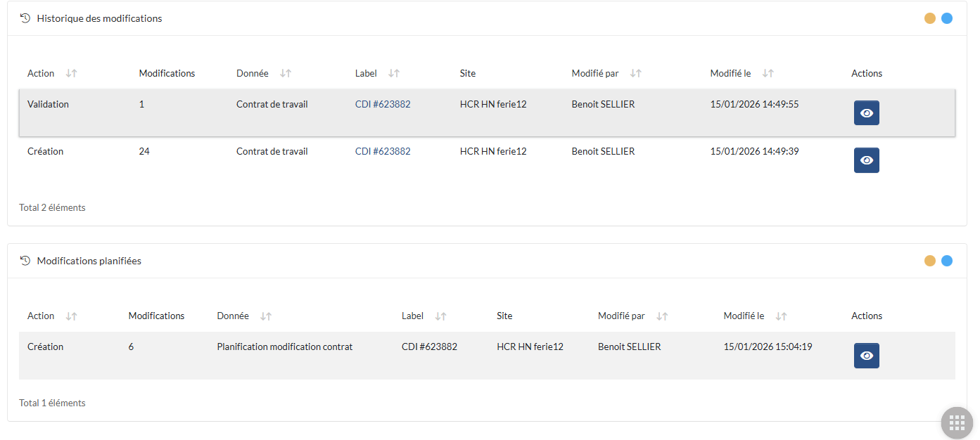Sort history table by Label column
The image size is (980, 440).
click(x=394, y=73)
